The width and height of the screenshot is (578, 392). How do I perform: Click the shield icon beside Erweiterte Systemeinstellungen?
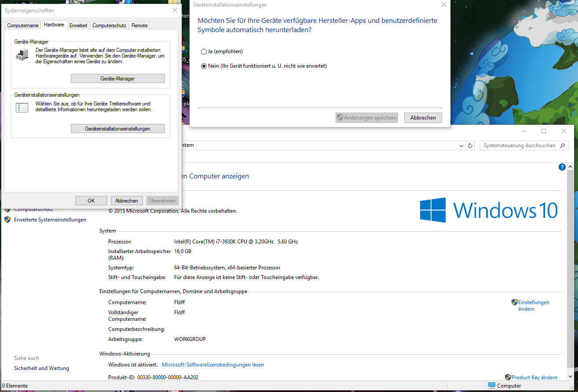(x=7, y=220)
